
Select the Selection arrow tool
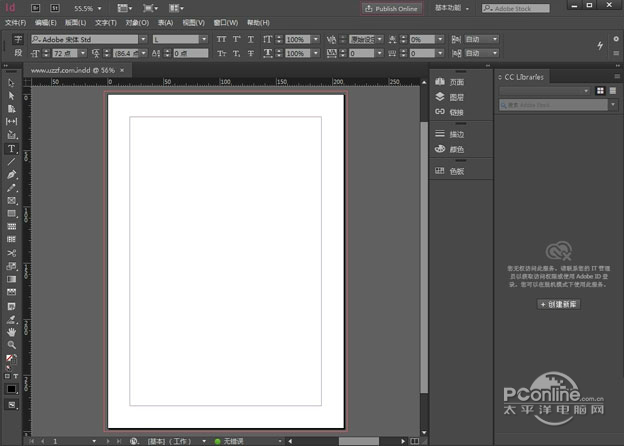pyautogui.click(x=12, y=83)
